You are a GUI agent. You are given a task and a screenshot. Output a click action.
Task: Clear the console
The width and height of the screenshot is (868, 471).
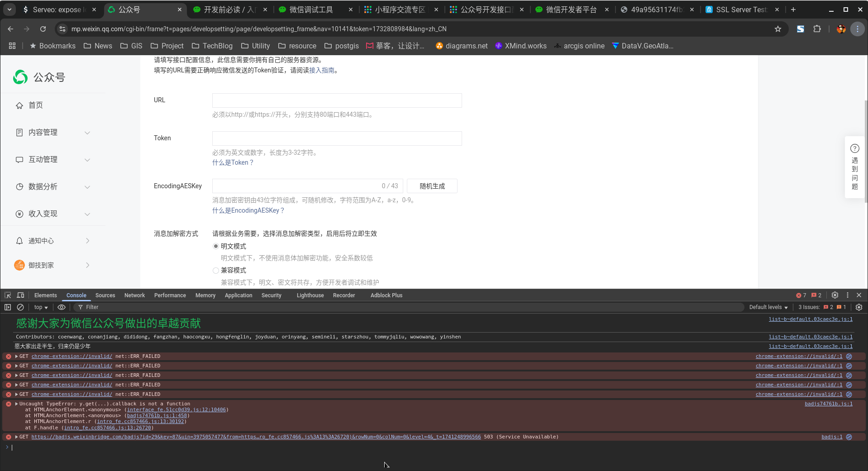point(20,307)
